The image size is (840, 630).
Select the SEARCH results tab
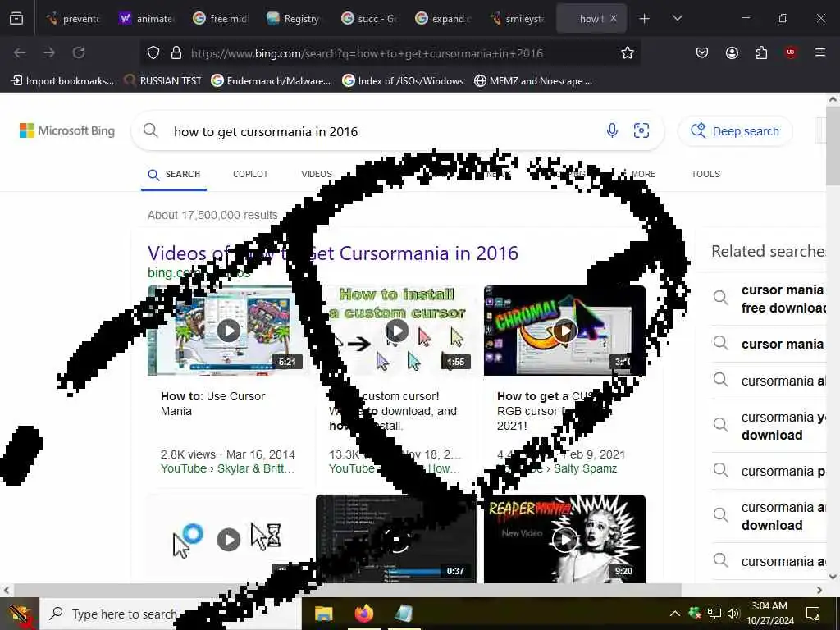tap(174, 175)
